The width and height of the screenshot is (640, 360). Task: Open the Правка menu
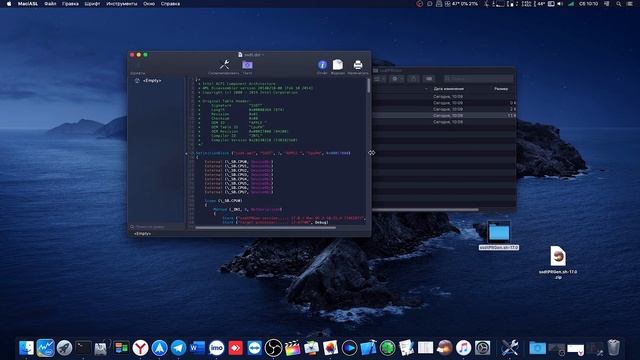pos(70,4)
